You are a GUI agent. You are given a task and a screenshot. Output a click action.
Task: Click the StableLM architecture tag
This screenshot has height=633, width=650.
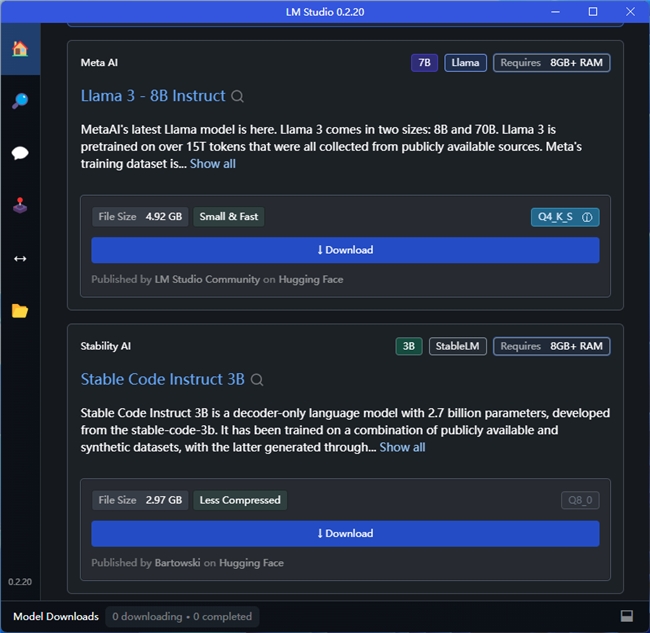pyautogui.click(x=457, y=347)
